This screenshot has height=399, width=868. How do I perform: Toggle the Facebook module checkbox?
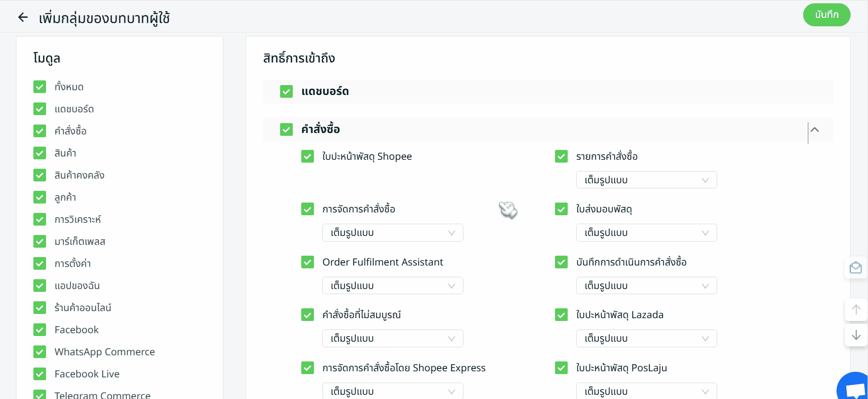(40, 330)
